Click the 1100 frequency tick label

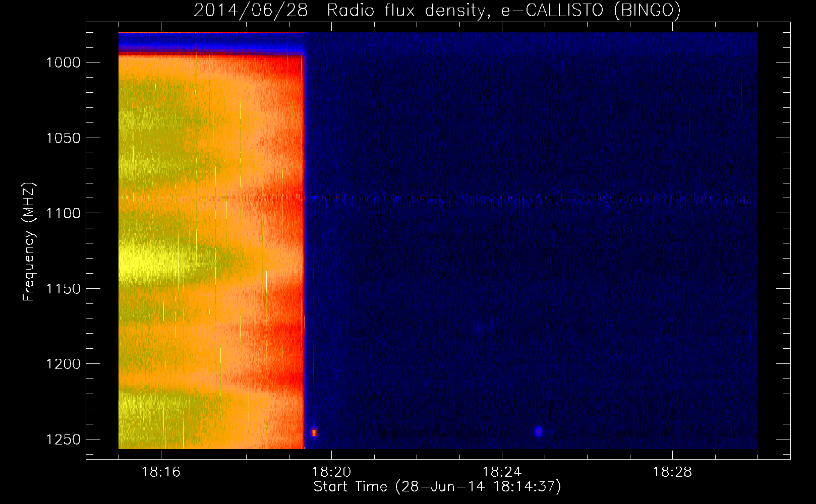click(x=64, y=213)
